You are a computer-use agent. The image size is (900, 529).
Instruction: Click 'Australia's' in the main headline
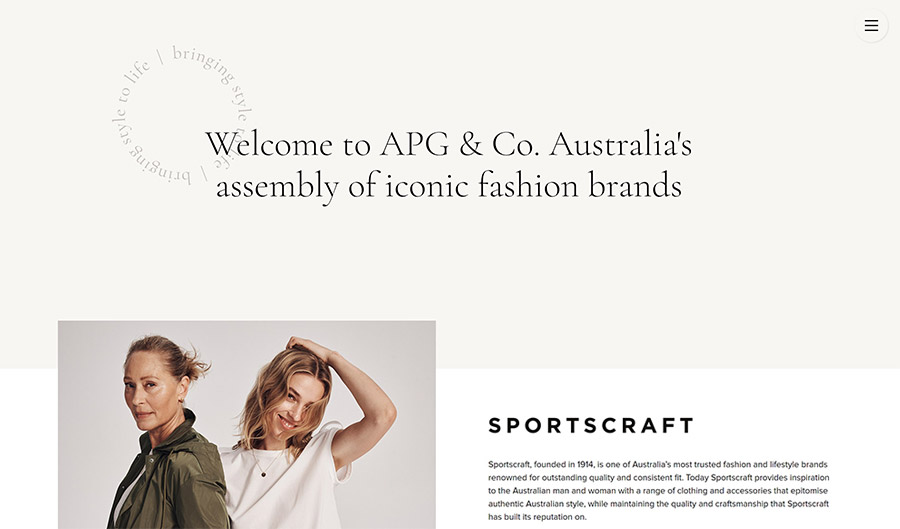tap(620, 143)
